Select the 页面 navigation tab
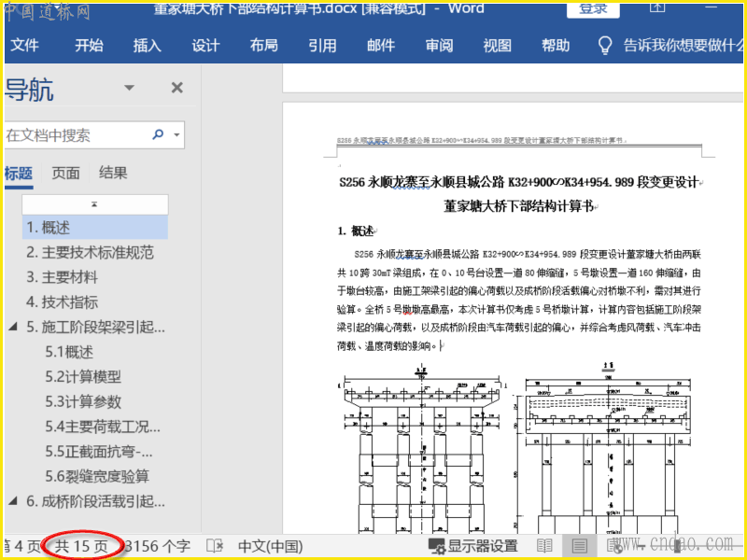747x560 pixels. [65, 174]
